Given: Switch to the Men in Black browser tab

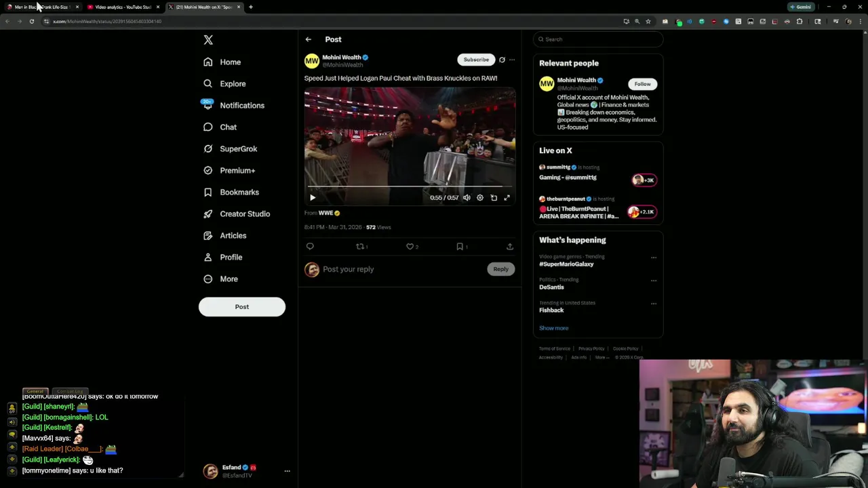Looking at the screenshot, I should (42, 7).
